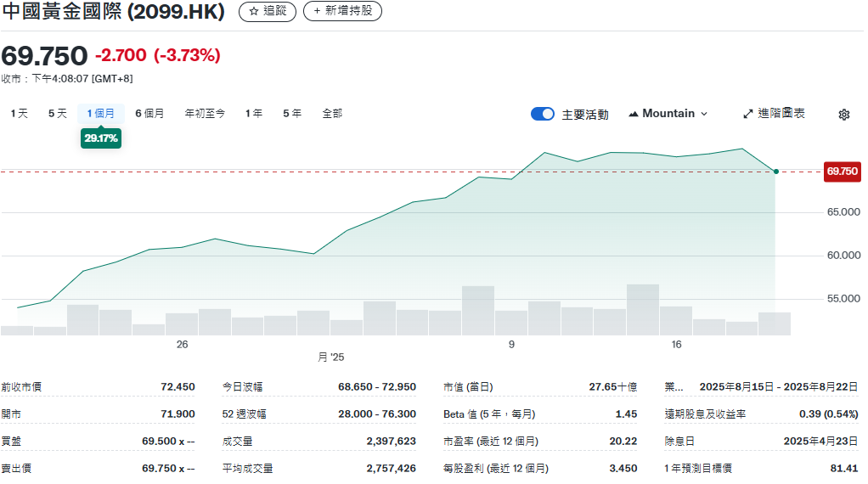Open chart settings gear icon
868x484 pixels.
click(x=843, y=115)
